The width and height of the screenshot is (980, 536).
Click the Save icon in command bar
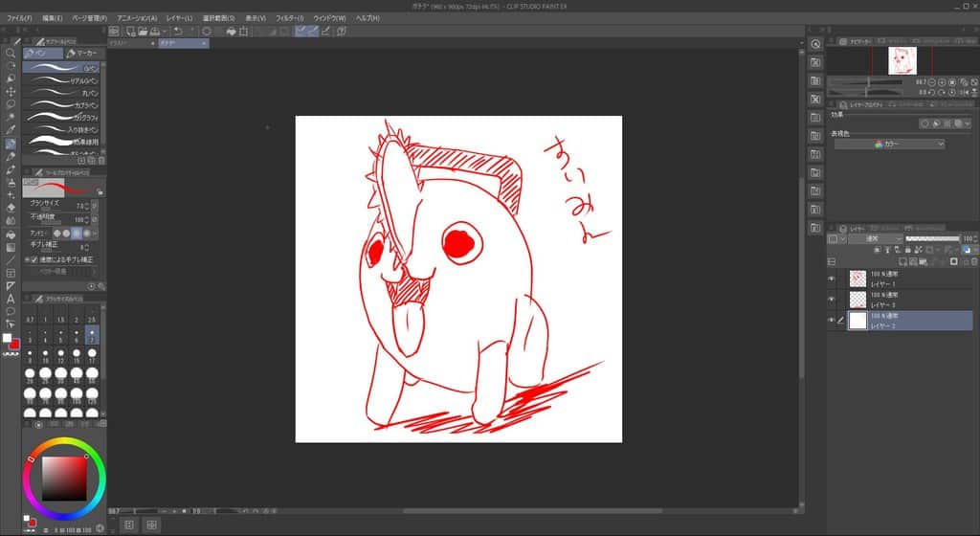pyautogui.click(x=154, y=32)
